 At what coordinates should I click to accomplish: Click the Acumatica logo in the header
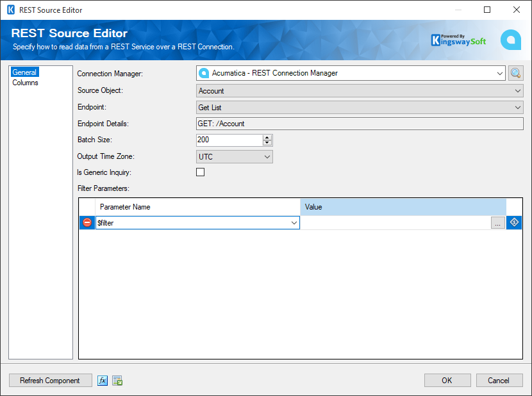[511, 39]
